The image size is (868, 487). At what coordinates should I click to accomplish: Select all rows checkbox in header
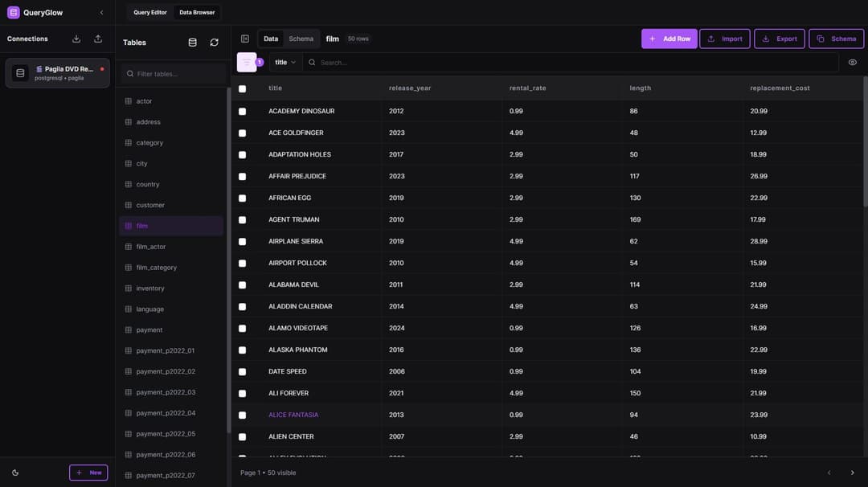(x=242, y=88)
